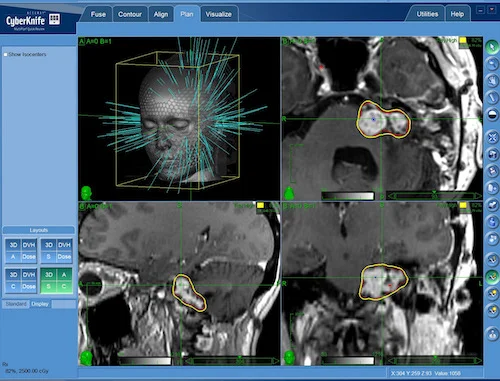Screen dimensions: 500x381
Task: Choose the 3D DVH S Dose layout
Action: point(56,251)
